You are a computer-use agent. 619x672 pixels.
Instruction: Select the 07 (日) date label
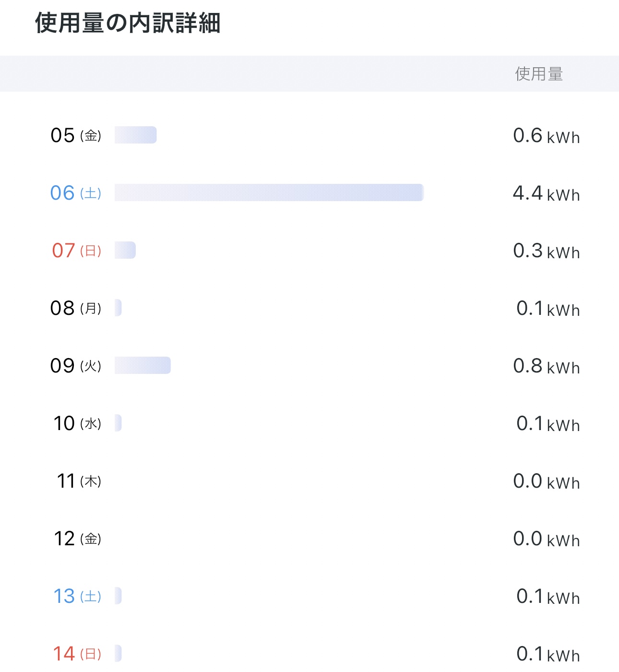click(x=76, y=251)
